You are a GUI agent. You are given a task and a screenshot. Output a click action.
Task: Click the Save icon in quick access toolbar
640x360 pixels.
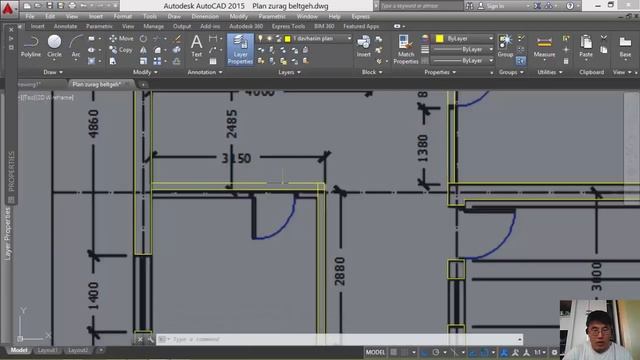pos(49,6)
